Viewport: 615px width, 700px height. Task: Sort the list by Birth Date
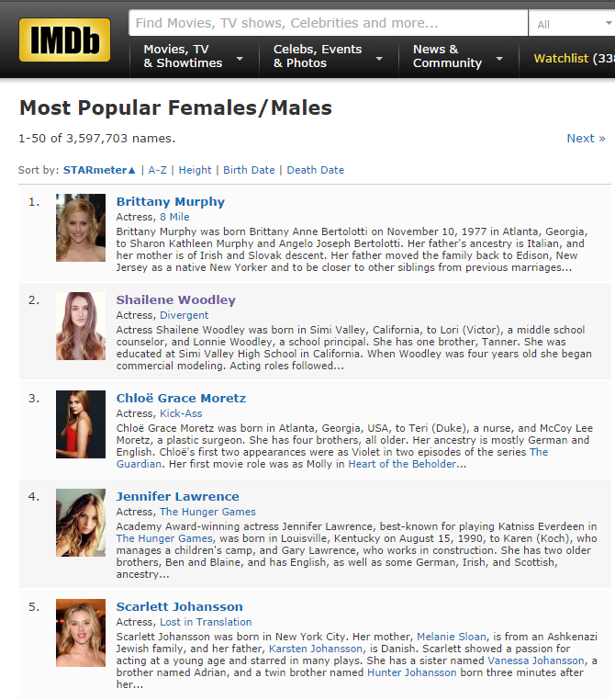coord(249,170)
